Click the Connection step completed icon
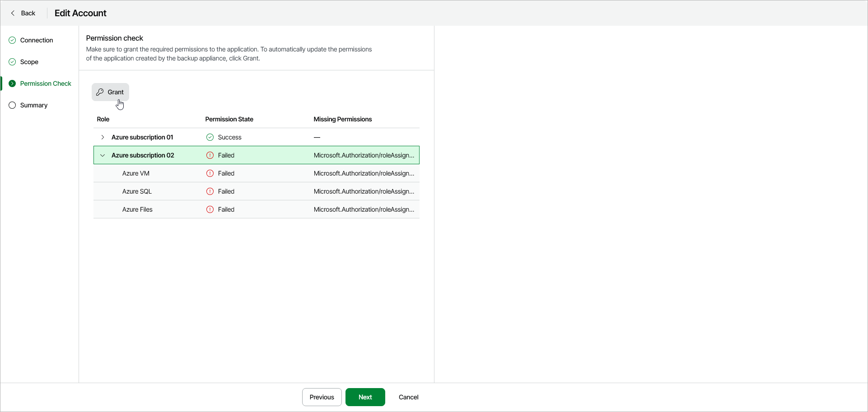 point(12,40)
